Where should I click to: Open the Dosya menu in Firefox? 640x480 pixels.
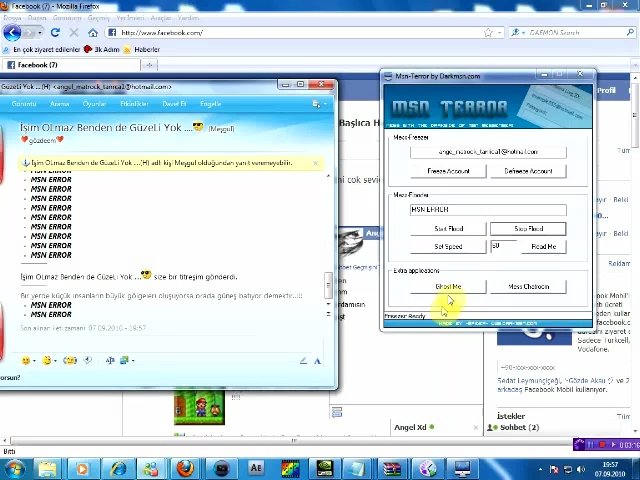[x=12, y=18]
